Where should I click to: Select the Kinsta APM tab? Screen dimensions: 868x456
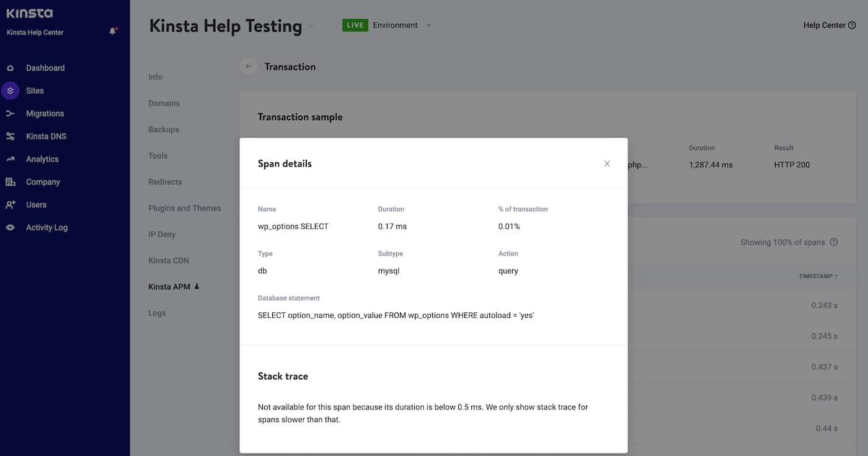pyautogui.click(x=170, y=287)
